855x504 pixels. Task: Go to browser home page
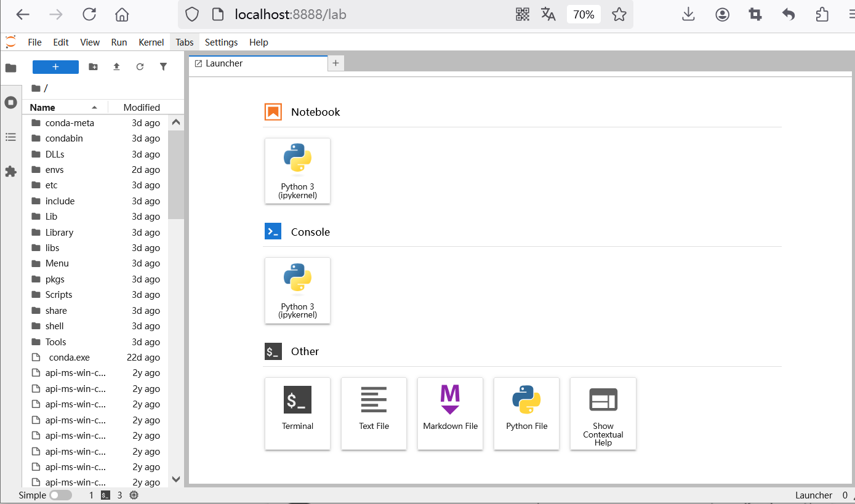(x=122, y=15)
